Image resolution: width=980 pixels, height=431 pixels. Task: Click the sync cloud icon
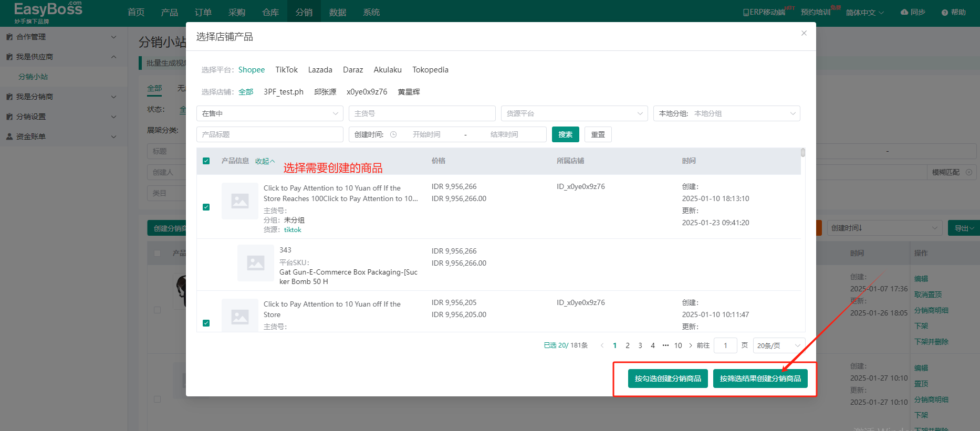point(904,12)
